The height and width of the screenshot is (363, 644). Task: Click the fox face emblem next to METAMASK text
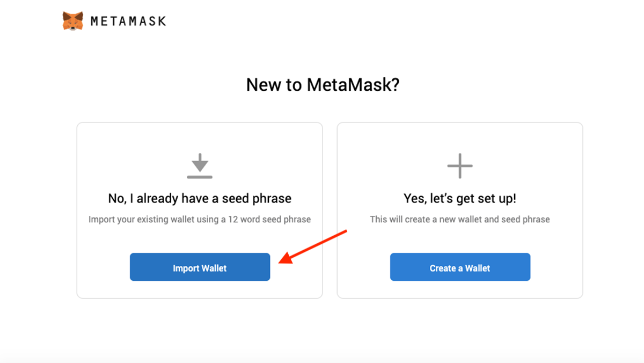72,20
